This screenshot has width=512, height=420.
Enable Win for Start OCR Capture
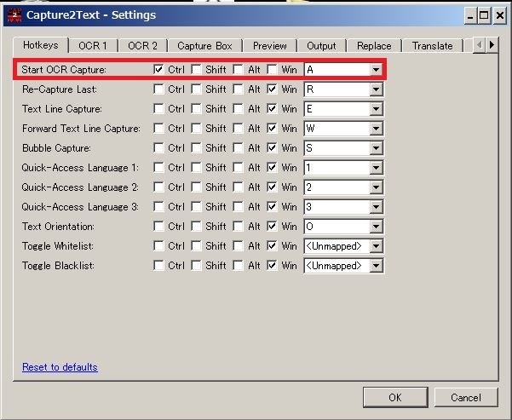[x=272, y=69]
